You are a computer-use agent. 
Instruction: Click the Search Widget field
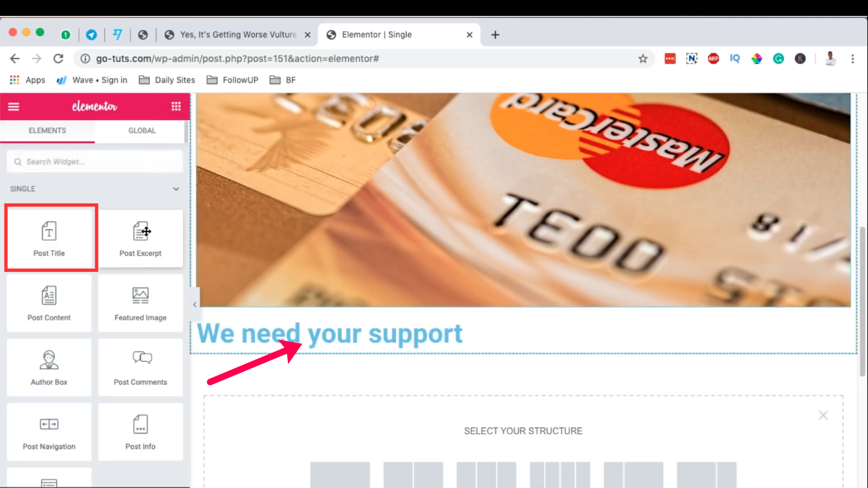(x=95, y=161)
